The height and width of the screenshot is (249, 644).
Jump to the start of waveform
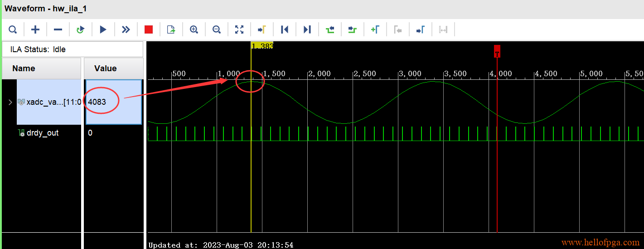(285, 30)
